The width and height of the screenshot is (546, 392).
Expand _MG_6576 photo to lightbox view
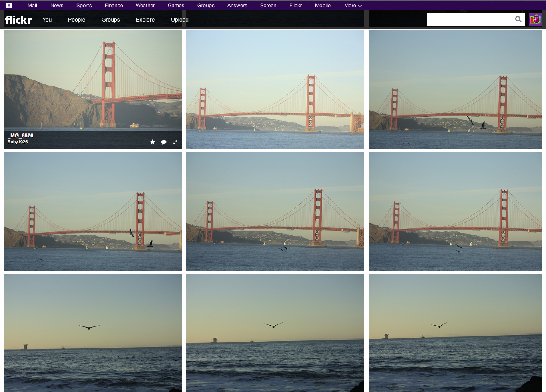tap(175, 142)
